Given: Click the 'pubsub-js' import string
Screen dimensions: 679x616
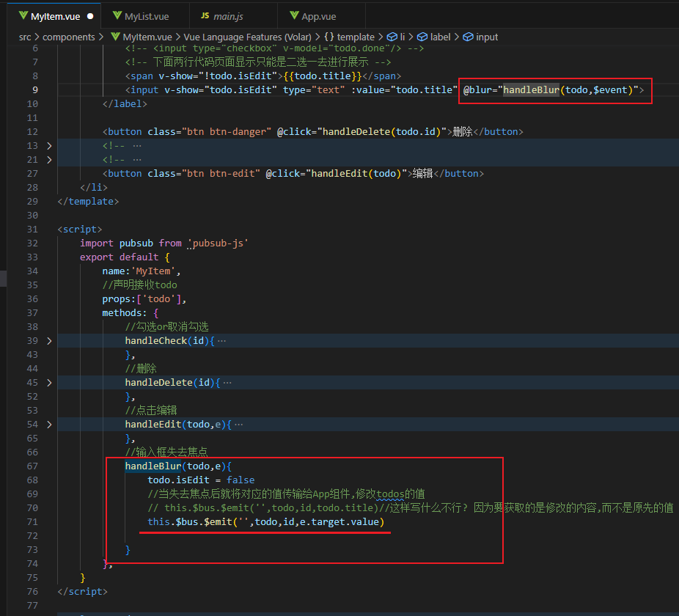Looking at the screenshot, I should (x=219, y=243).
